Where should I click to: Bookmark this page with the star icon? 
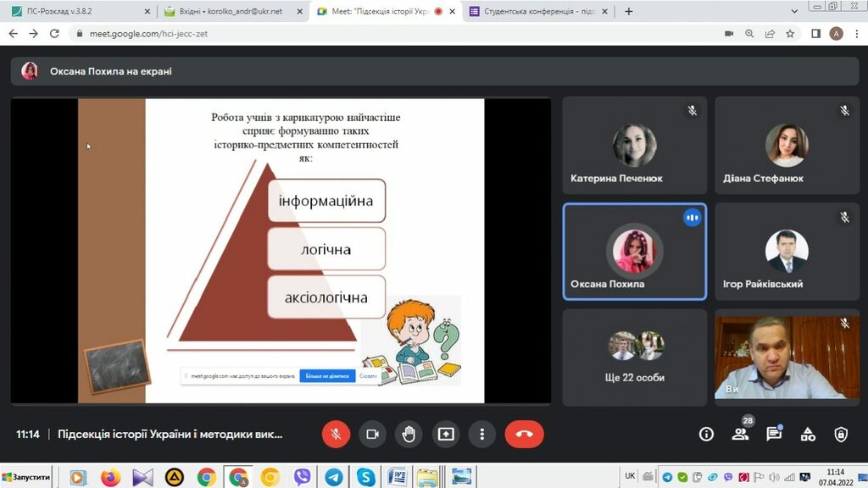coord(790,34)
